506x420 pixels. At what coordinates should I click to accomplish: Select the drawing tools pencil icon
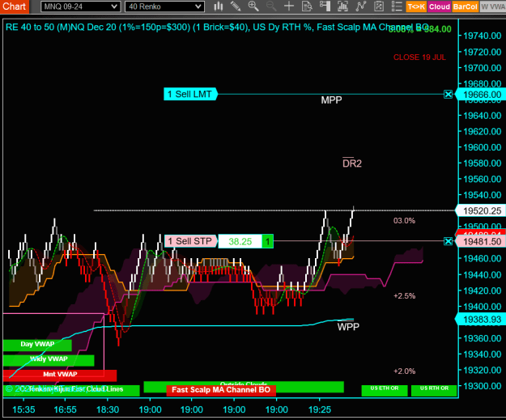pos(236,6)
